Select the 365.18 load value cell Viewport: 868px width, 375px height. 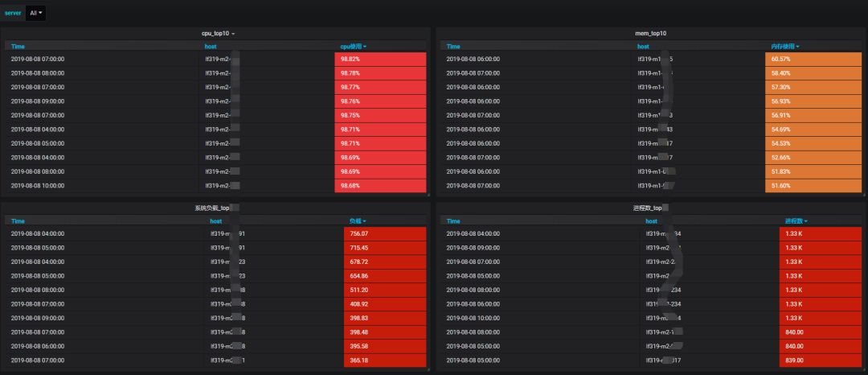click(x=385, y=360)
